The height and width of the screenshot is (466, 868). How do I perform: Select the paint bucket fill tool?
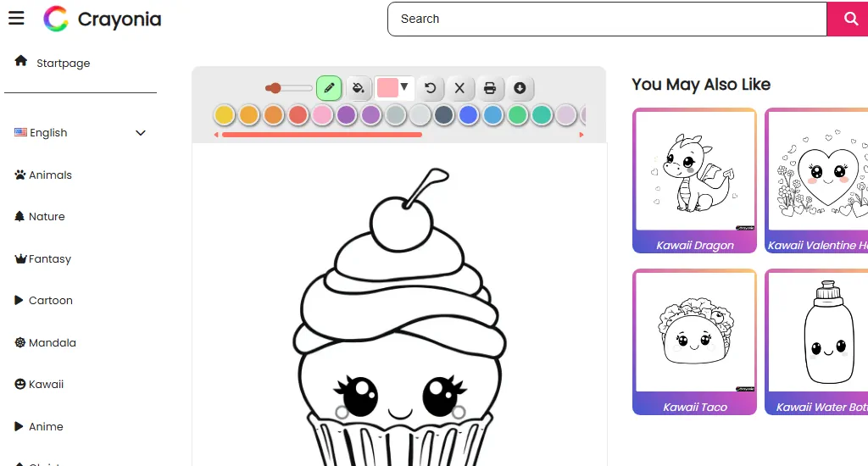coord(359,87)
